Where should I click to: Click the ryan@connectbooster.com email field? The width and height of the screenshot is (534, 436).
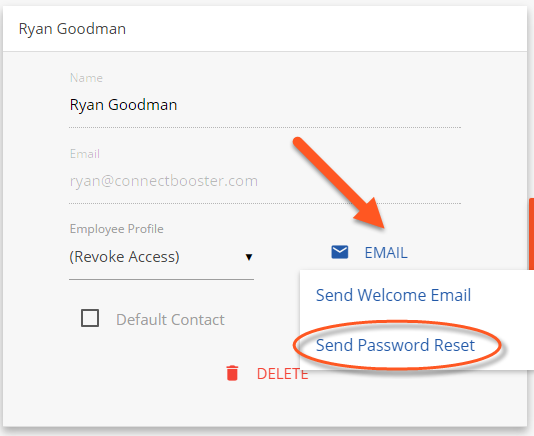pos(265,181)
